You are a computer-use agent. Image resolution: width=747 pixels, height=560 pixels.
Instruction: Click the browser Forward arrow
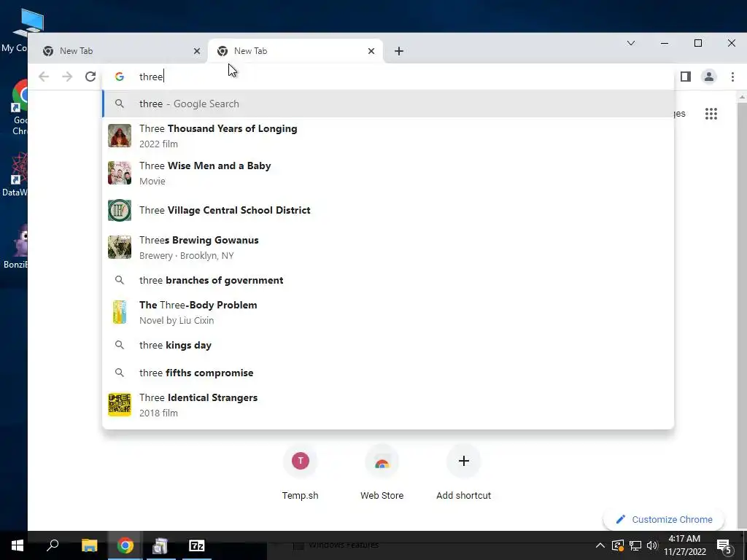67,77
